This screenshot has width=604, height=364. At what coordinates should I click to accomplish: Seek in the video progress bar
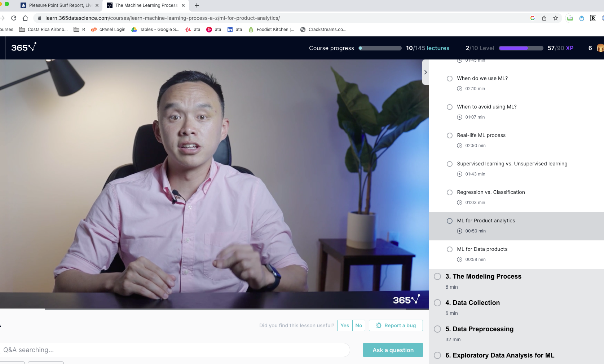pos(214,309)
